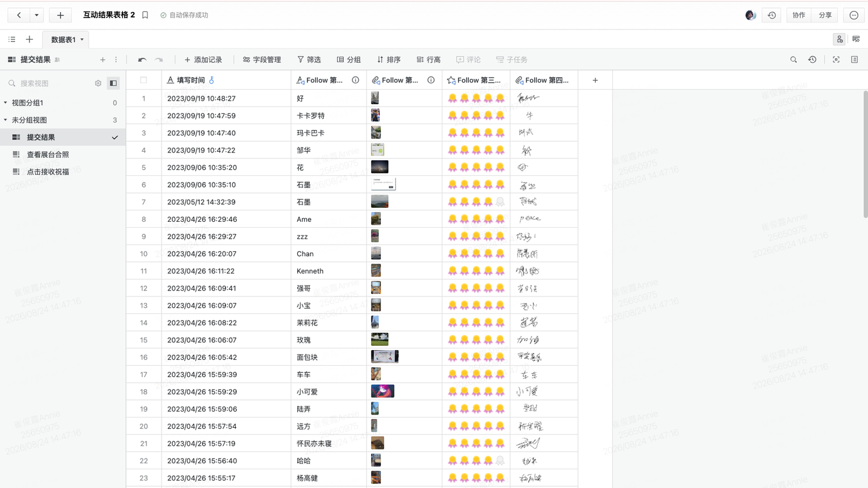The image size is (868, 488).
Task: Go back using the top-left back arrow
Action: click(x=19, y=15)
